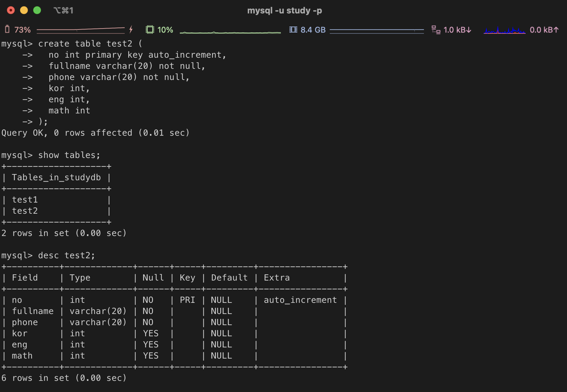Image resolution: width=567 pixels, height=392 pixels.
Task: Click the 'create table test2 (' command
Action: point(90,44)
